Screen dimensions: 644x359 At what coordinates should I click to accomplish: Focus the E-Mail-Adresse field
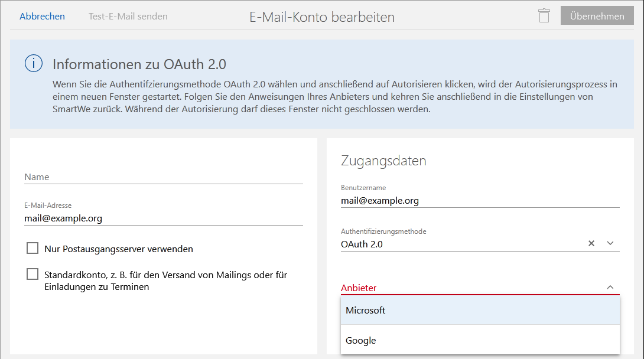(x=163, y=218)
